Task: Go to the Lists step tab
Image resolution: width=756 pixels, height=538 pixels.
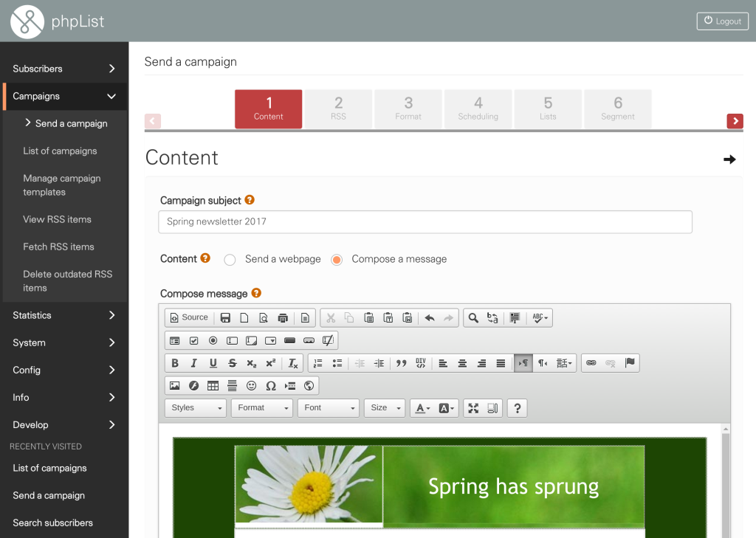Action: tap(548, 108)
